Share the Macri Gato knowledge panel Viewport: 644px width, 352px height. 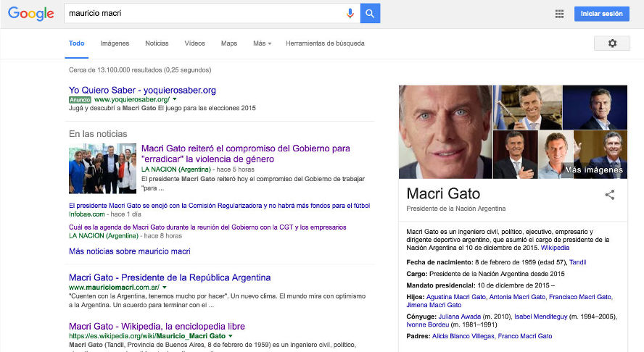click(x=610, y=194)
